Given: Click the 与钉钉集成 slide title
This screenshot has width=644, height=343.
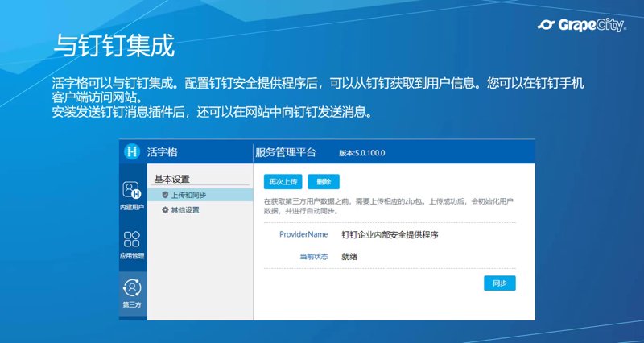Looking at the screenshot, I should click(x=114, y=46).
